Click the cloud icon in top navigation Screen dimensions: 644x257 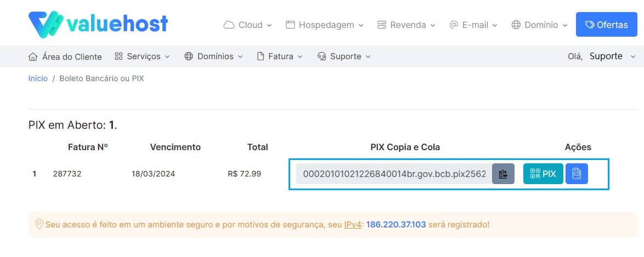tap(229, 25)
